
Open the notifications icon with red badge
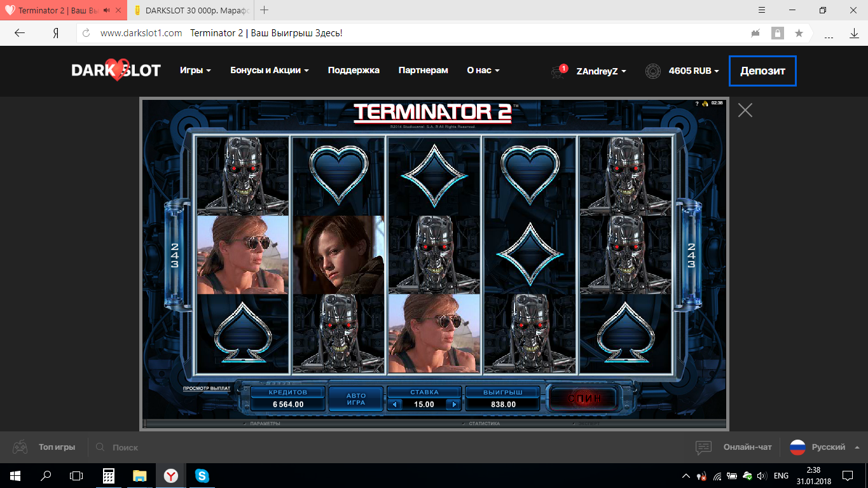pos(559,71)
